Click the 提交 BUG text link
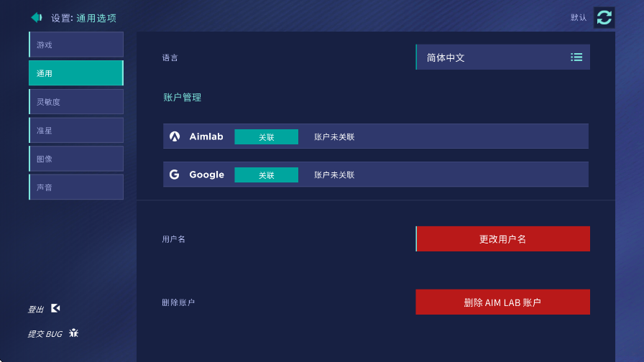Screen dimensions: 644x362 [x=45, y=334]
